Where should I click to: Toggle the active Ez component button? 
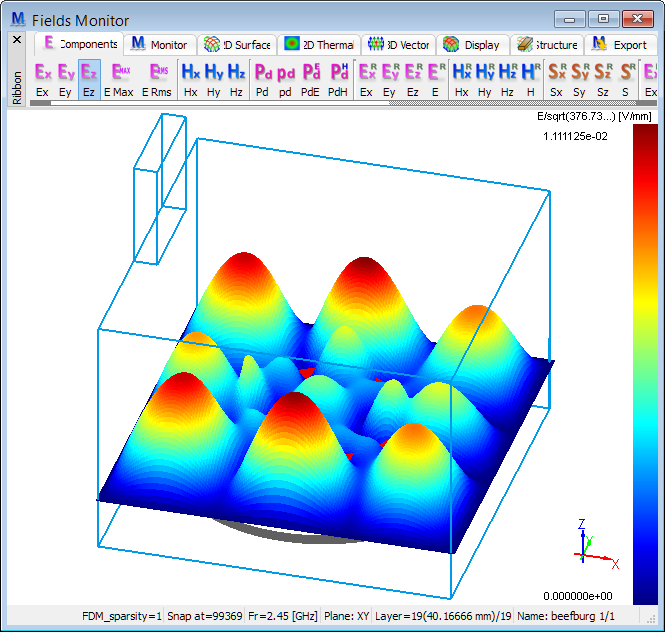(89, 78)
